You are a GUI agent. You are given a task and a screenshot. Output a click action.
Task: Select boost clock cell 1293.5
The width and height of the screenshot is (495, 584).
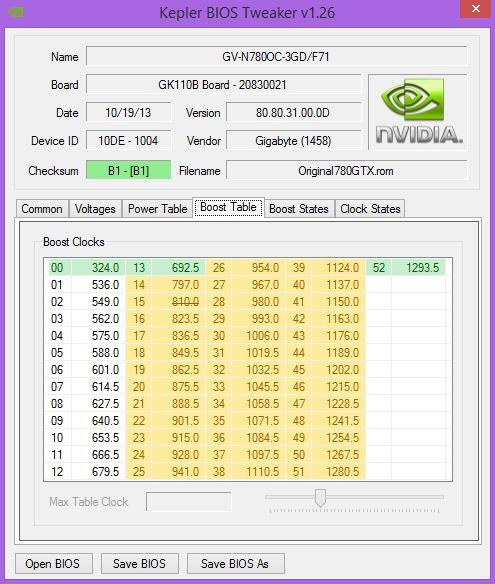click(x=419, y=267)
